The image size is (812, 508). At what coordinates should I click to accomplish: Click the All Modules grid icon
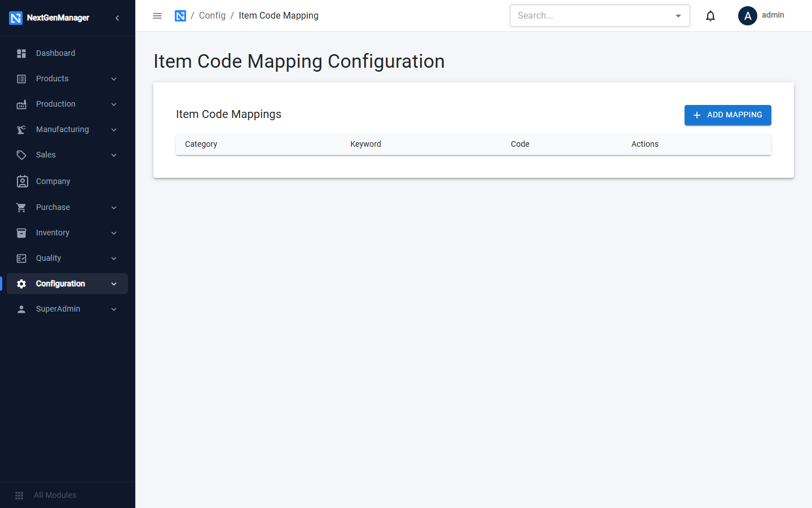tap(19, 496)
